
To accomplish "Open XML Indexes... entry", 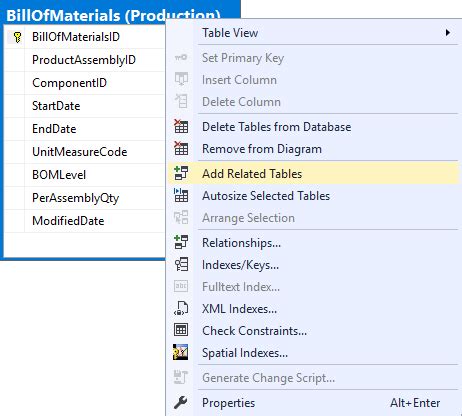I will [x=313, y=309].
